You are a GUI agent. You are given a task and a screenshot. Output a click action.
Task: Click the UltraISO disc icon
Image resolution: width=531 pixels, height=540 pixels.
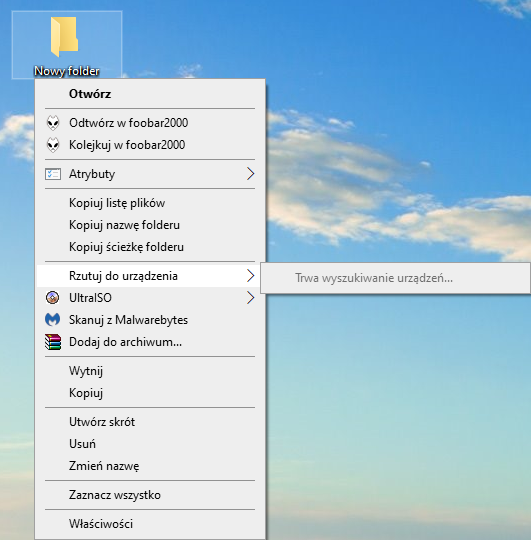point(52,298)
